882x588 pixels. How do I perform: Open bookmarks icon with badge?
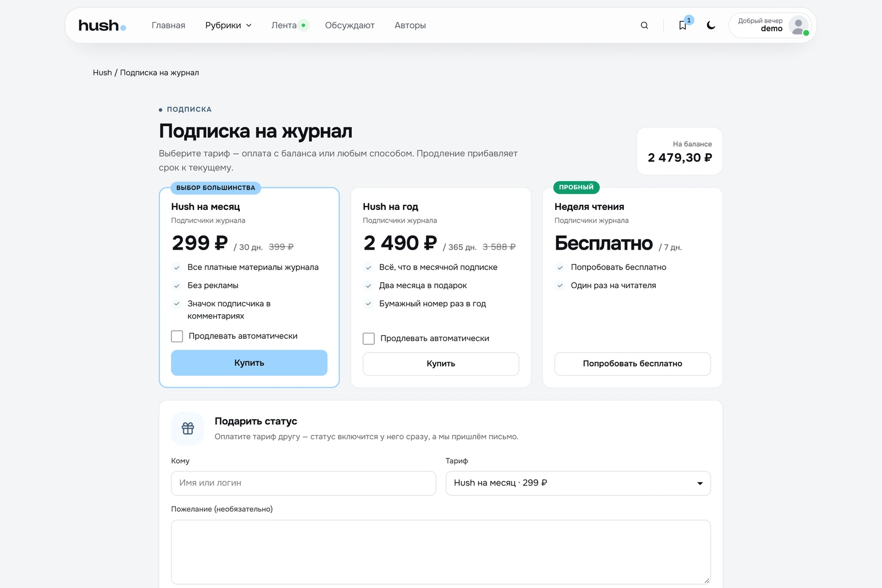[x=683, y=25]
